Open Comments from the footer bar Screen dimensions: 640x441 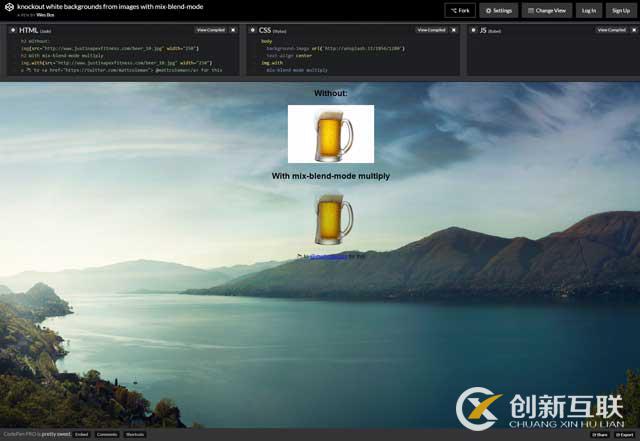(x=107, y=434)
